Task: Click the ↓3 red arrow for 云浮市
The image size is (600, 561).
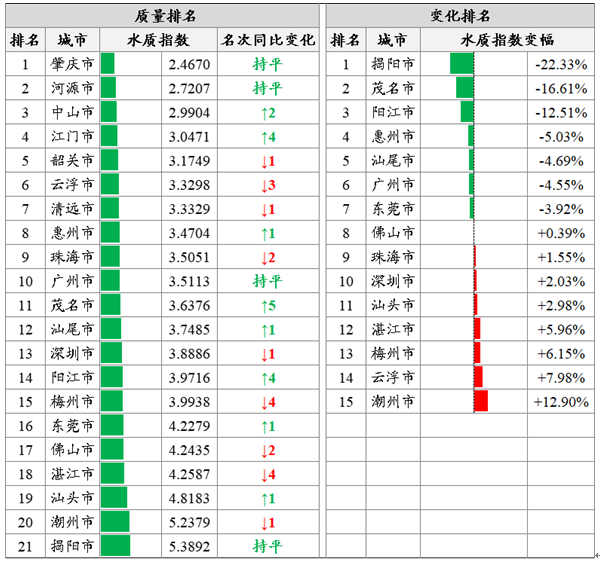Action: click(x=267, y=185)
